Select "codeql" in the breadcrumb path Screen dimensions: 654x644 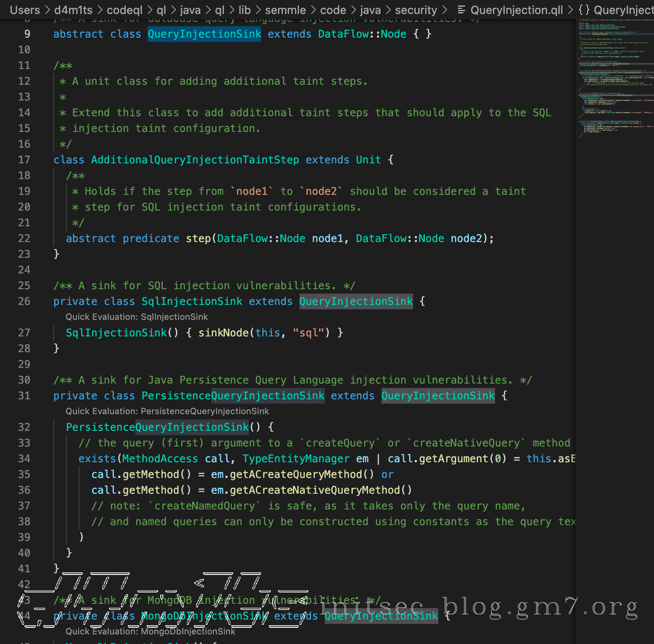(x=125, y=10)
